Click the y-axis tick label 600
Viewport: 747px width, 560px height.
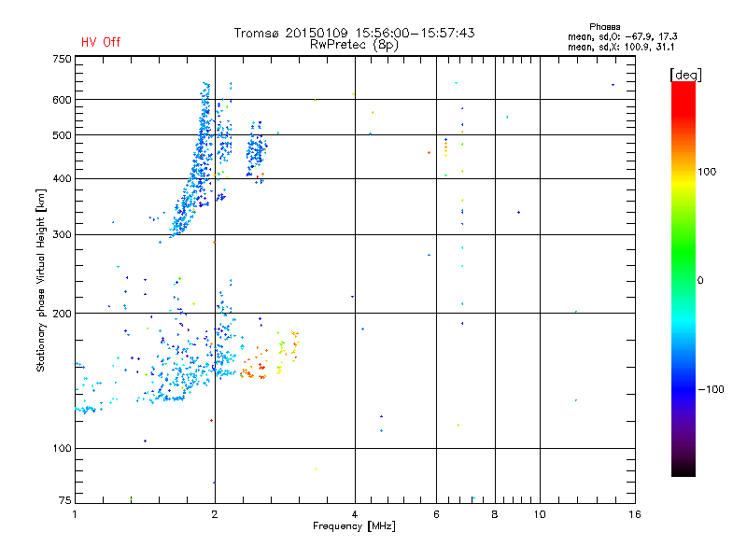62,100
